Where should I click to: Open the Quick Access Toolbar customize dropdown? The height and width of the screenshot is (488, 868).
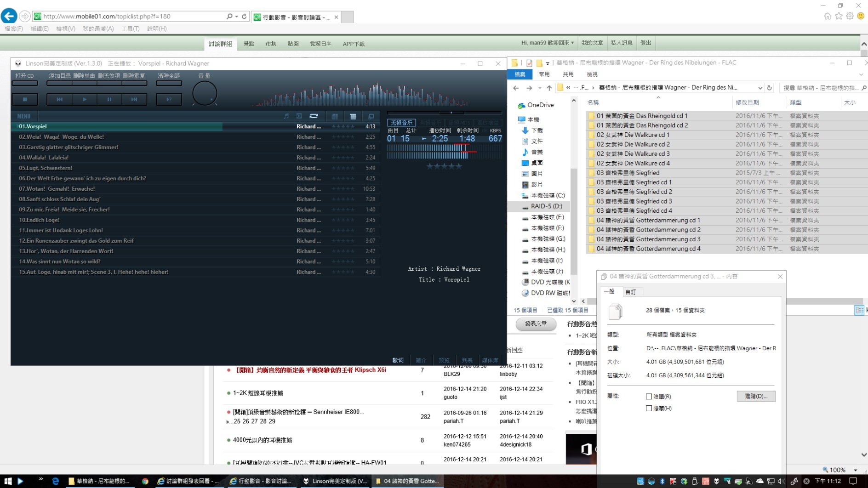tap(548, 63)
